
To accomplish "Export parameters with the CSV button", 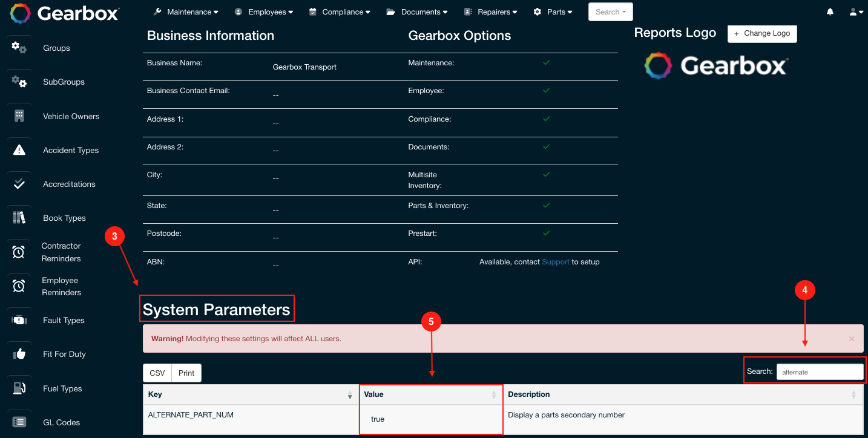I will 157,373.
